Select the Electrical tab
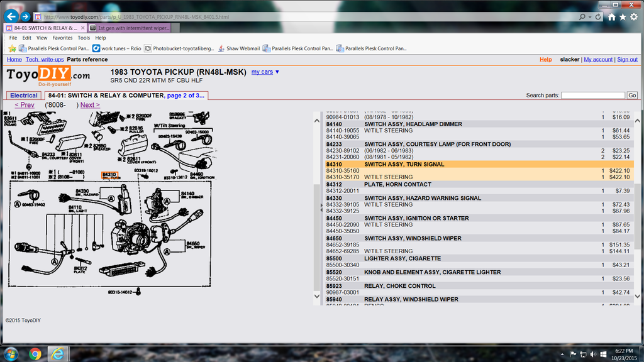The image size is (644, 362). [x=24, y=96]
